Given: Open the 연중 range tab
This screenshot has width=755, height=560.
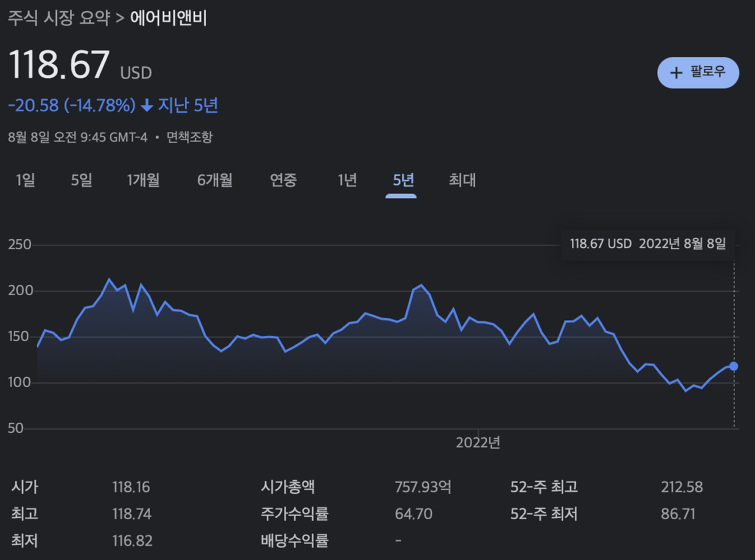Looking at the screenshot, I should (x=283, y=180).
